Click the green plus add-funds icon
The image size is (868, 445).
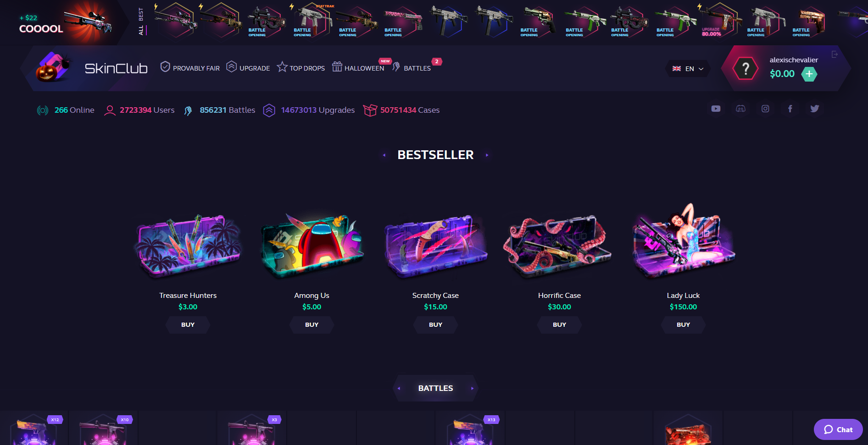[809, 74]
